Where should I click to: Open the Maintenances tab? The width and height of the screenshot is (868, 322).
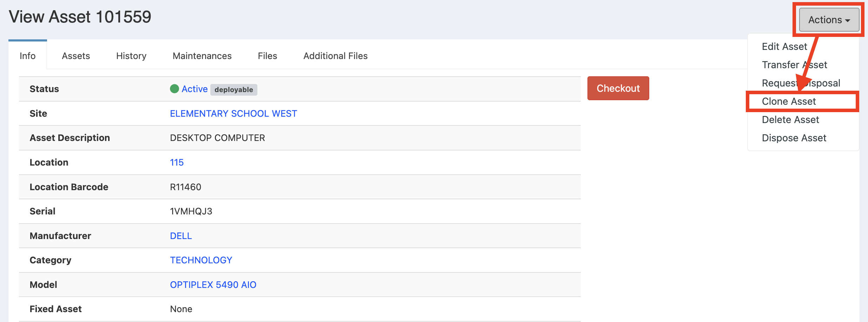(x=202, y=56)
